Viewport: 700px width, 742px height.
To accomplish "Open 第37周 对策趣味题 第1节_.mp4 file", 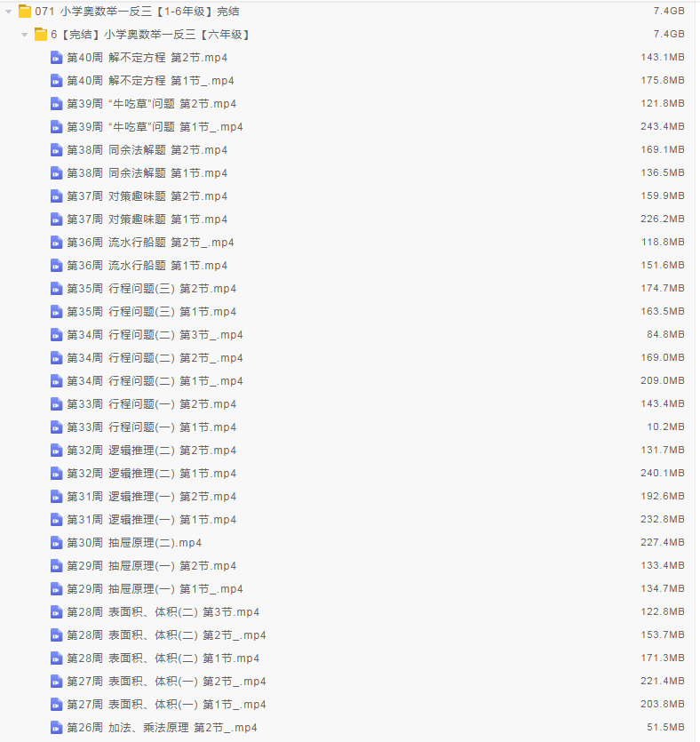I will coord(147,219).
